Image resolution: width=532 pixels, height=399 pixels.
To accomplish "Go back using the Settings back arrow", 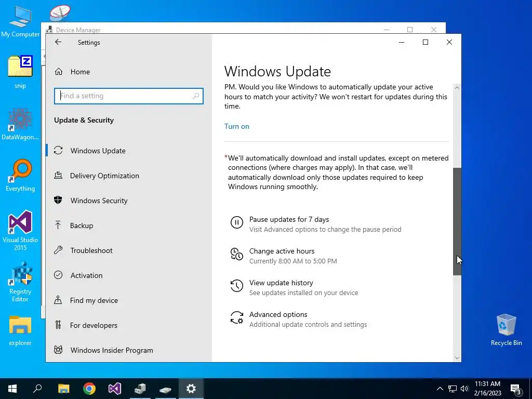I will point(58,42).
